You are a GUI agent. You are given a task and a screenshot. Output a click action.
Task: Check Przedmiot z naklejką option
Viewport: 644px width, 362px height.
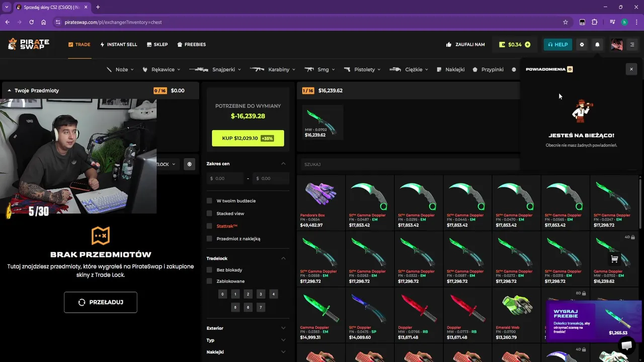(209, 238)
